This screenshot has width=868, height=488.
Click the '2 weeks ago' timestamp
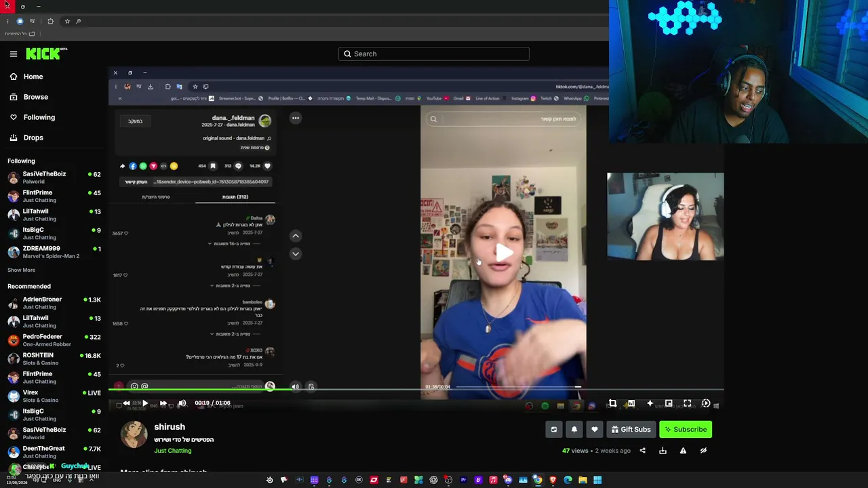click(x=612, y=451)
